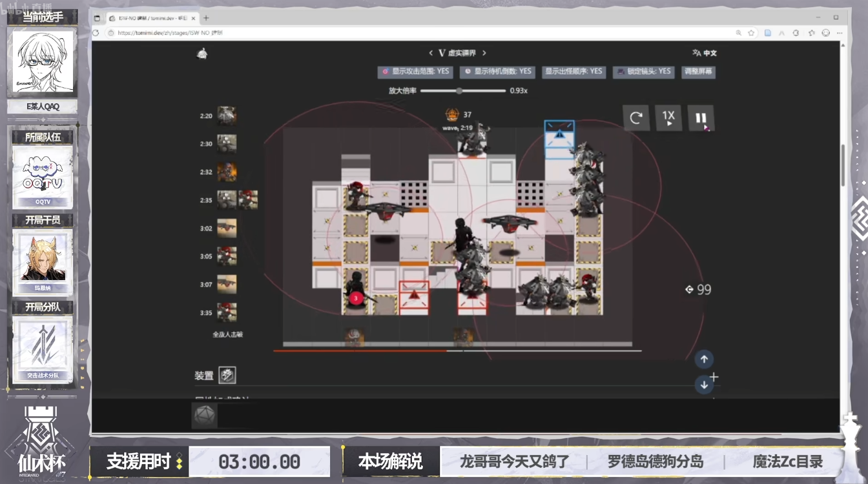
Task: Toggle 显示待机倒数 (standby countdown) option
Action: [x=497, y=72]
